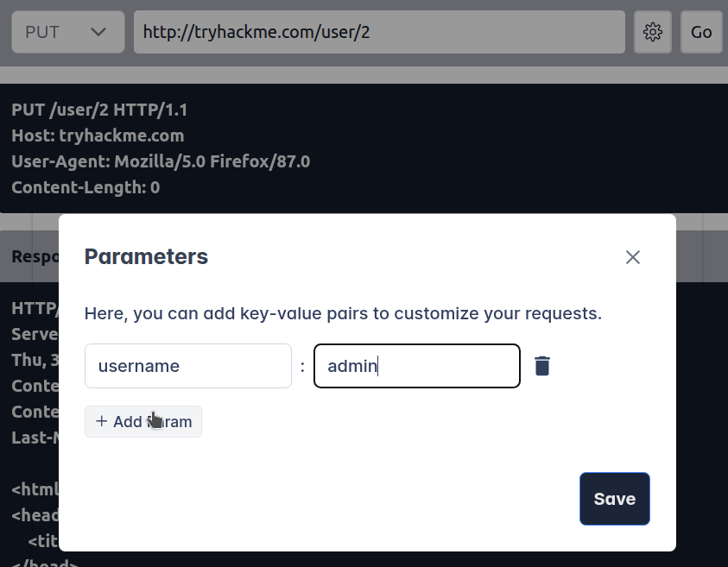This screenshot has width=728, height=567.
Task: Click the Parameters dialog heading
Action: pos(146,256)
